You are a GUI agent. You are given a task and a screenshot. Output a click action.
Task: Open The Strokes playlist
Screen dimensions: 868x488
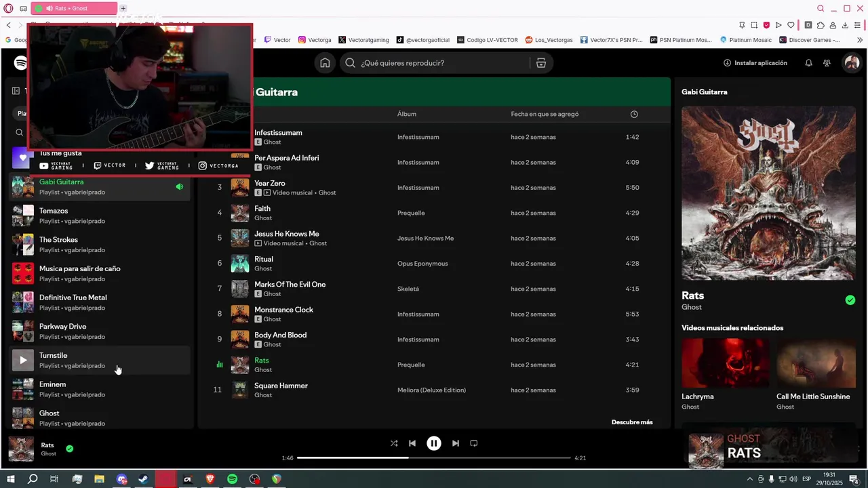point(100,245)
